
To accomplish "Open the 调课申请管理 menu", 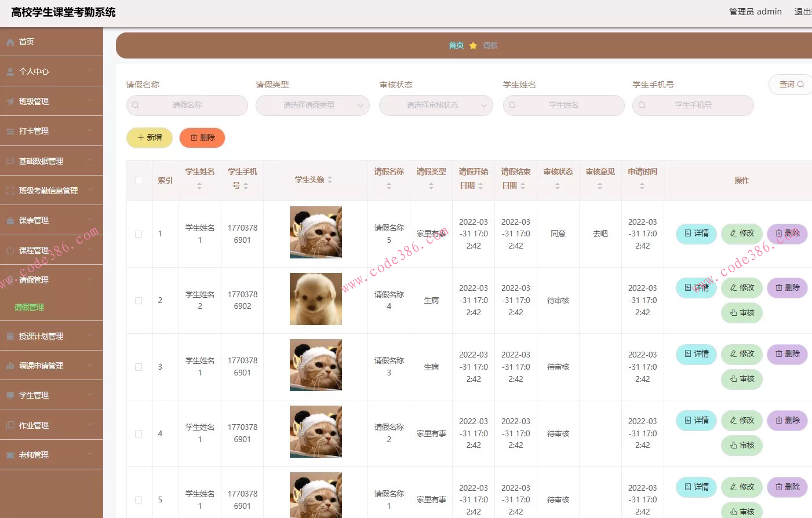I will pyautogui.click(x=52, y=366).
